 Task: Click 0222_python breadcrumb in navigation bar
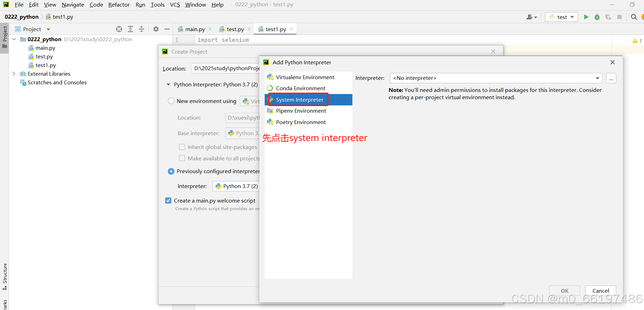[x=22, y=17]
